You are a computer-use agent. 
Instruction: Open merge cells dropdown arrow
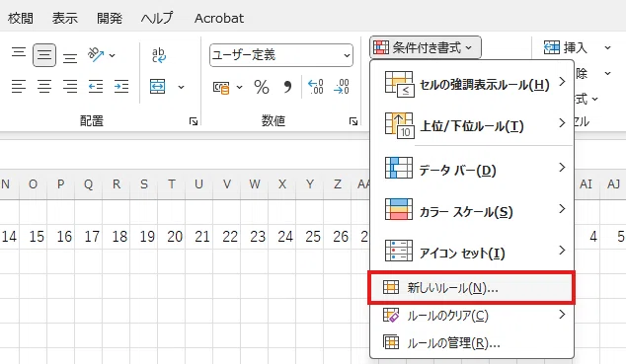[x=181, y=87]
